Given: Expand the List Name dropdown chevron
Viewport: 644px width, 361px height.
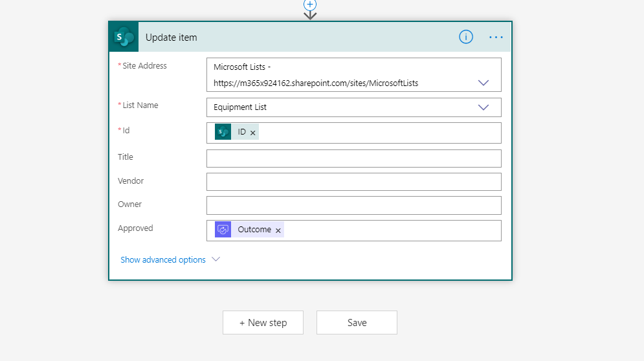Looking at the screenshot, I should click(x=483, y=107).
